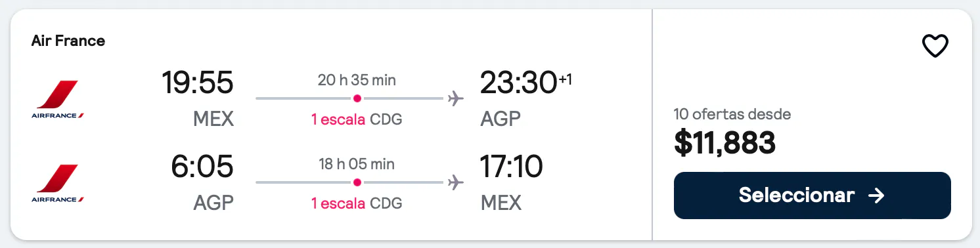Click the return stopover red dot

(x=357, y=182)
